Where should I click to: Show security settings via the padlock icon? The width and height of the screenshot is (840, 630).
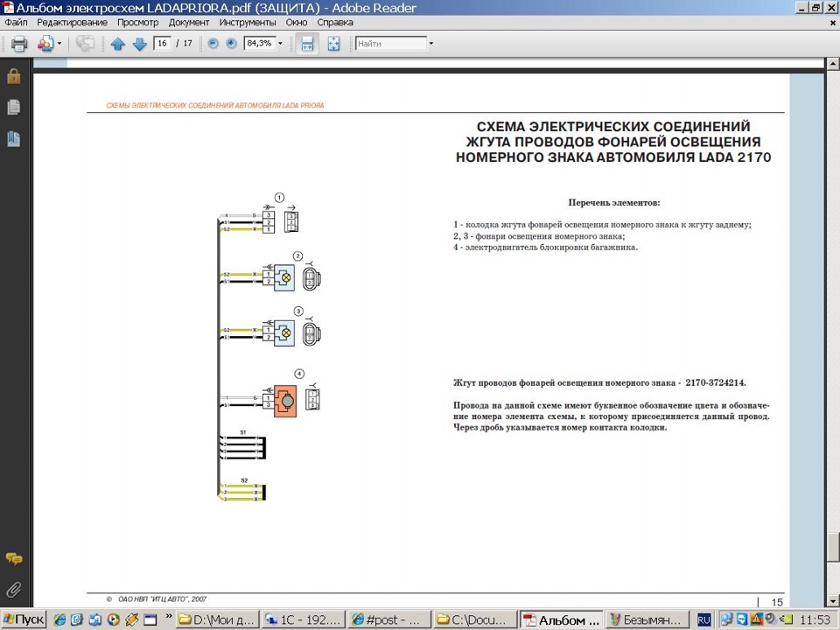click(x=14, y=77)
